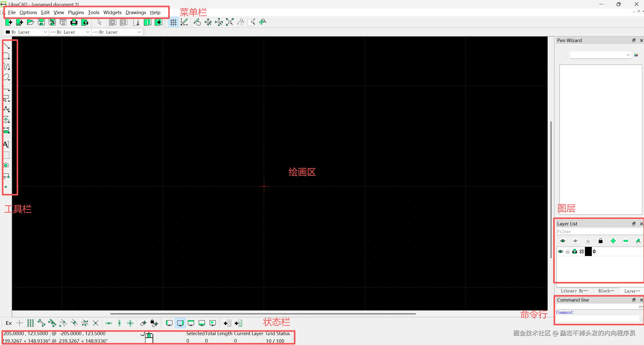Open the line width By Layer dropdown

tap(70, 32)
